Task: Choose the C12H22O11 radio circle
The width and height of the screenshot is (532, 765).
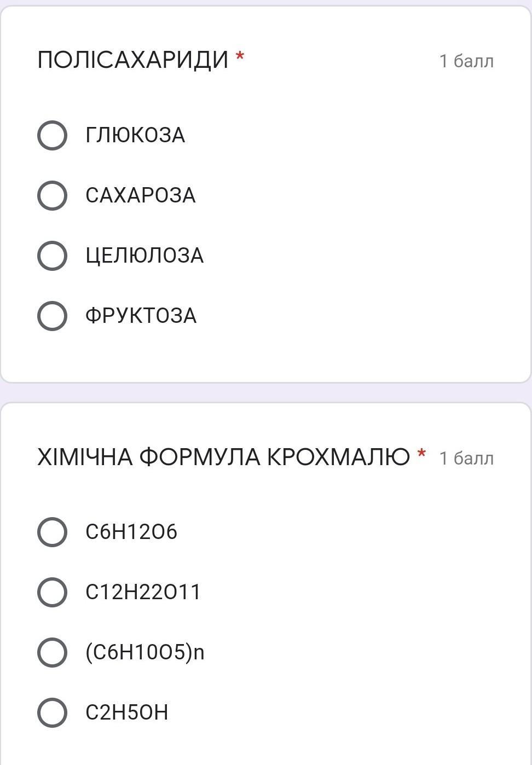Action: click(52, 592)
